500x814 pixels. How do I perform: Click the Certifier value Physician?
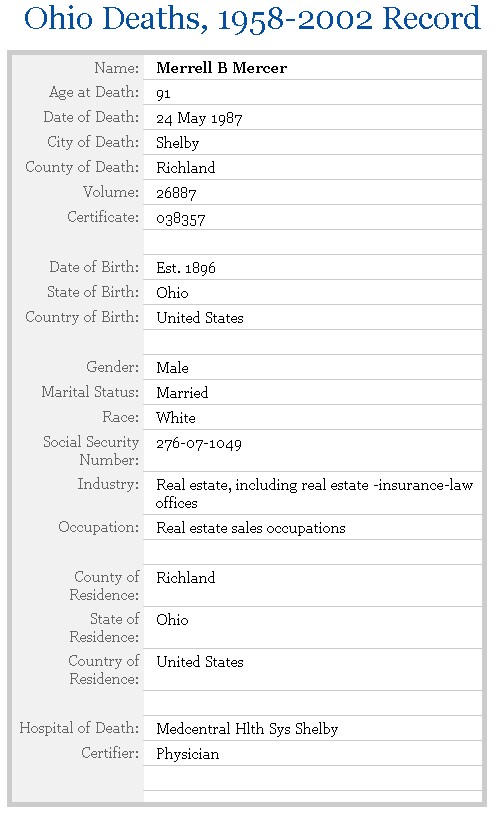tap(187, 754)
